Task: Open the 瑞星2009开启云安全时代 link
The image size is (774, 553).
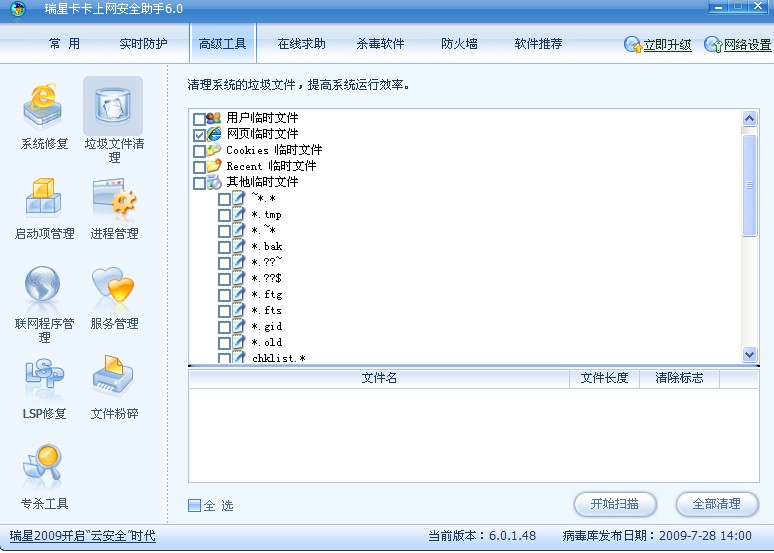Action: point(82,536)
